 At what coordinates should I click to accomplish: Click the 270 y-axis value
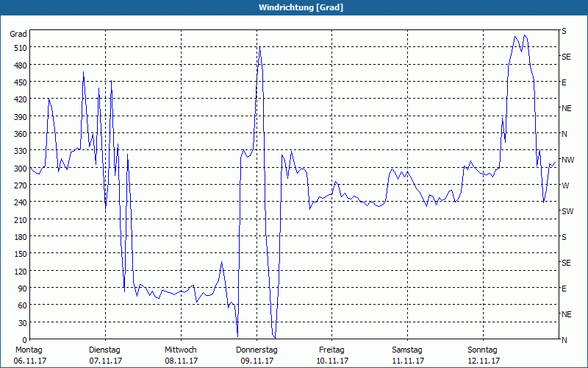click(x=21, y=185)
